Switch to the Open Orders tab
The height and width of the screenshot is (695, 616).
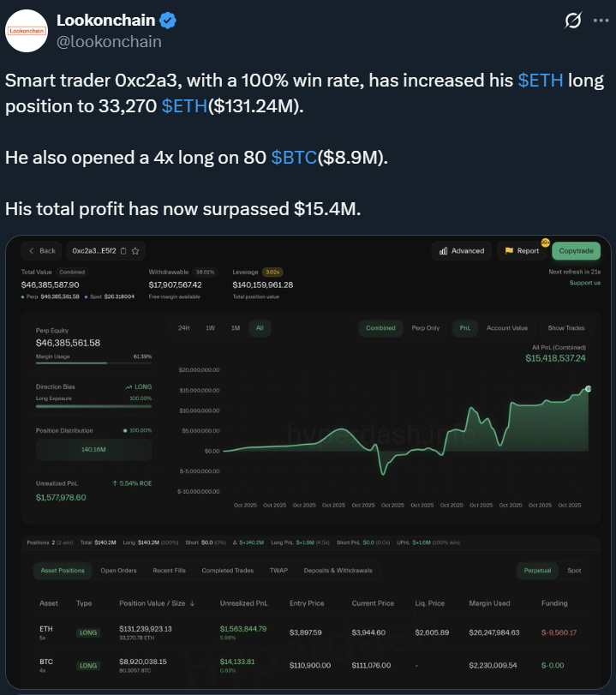pyautogui.click(x=118, y=570)
